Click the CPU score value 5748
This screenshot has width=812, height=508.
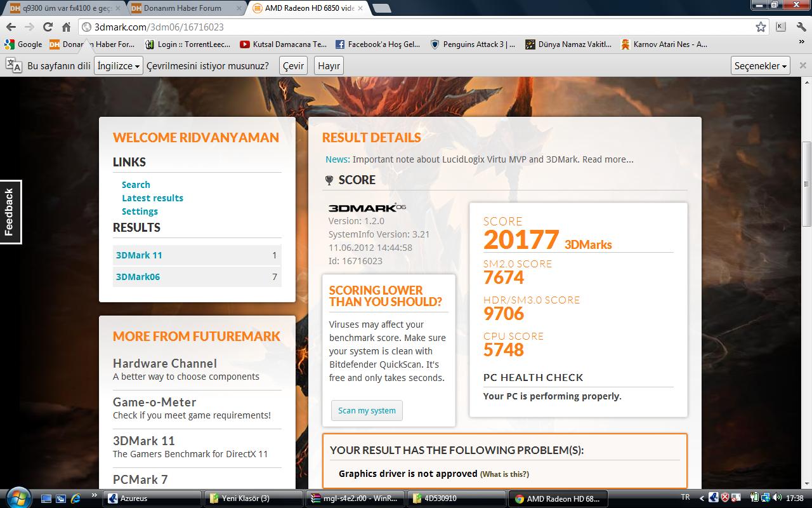pos(504,350)
